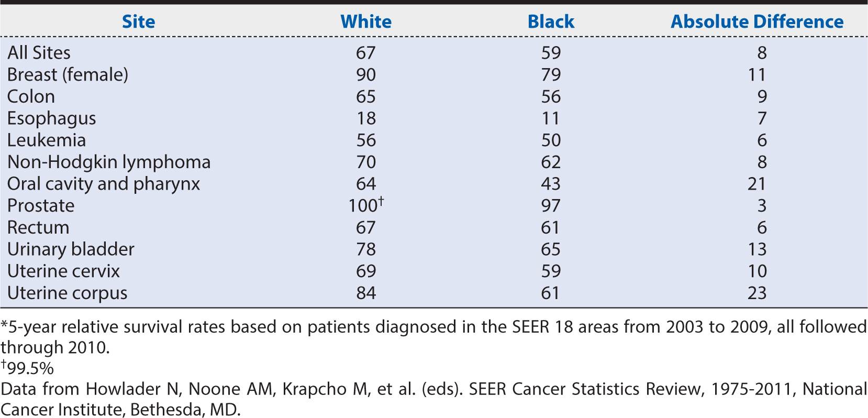The image size is (868, 418).
Task: Click the Uterine cervix absolute difference 10
Action: (x=757, y=271)
